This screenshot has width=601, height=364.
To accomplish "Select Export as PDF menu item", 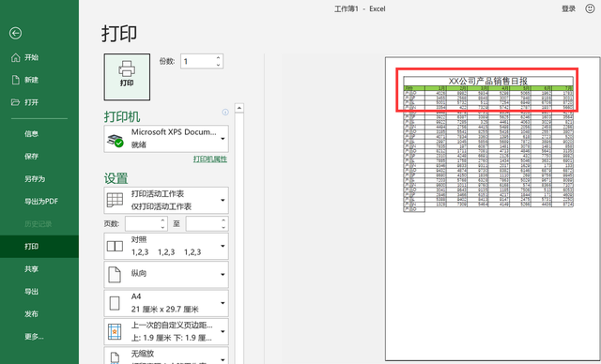I will point(41,202).
